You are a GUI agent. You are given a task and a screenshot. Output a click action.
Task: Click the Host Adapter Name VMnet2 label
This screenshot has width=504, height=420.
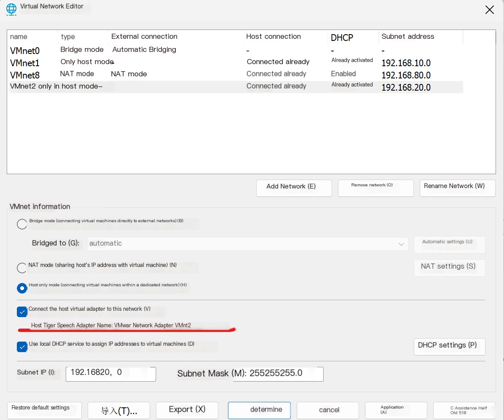pos(111,325)
